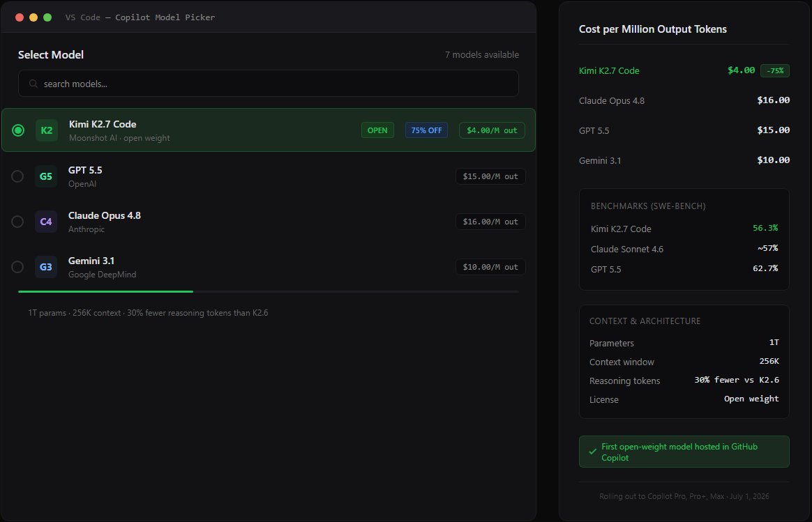Click the $10.00/M out price tag
The width and height of the screenshot is (812, 522).
[x=490, y=267]
